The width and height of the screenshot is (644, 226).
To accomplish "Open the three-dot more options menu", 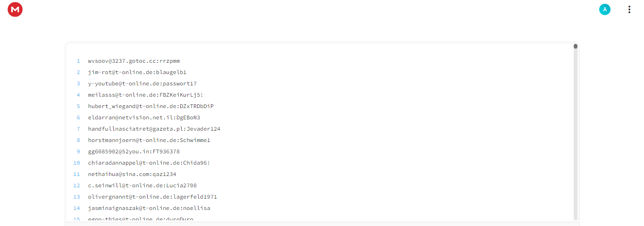I will [629, 9].
